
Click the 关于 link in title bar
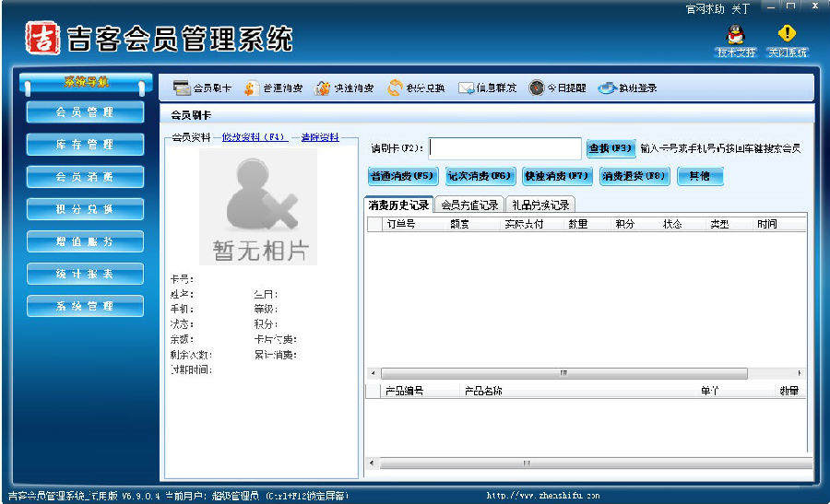[741, 9]
